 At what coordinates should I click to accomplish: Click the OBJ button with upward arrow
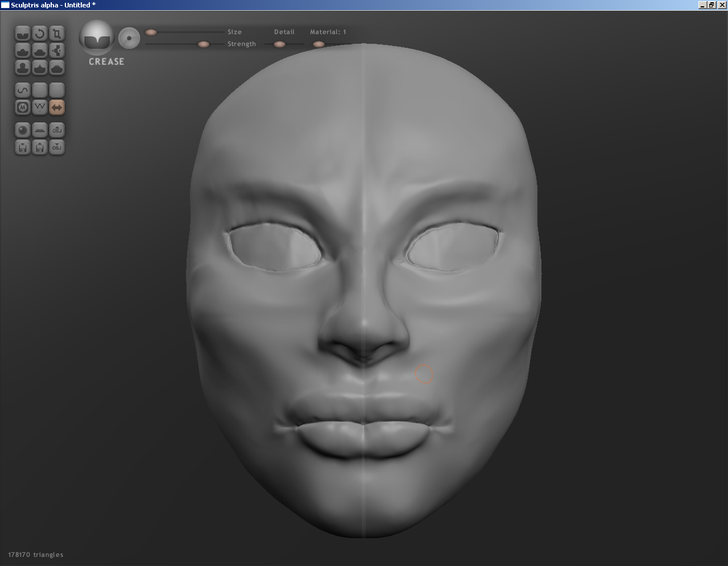click(x=56, y=130)
